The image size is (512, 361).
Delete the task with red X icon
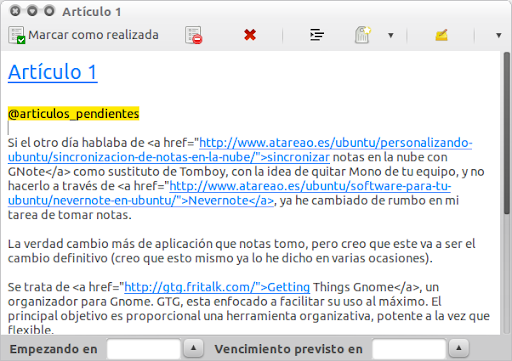250,35
